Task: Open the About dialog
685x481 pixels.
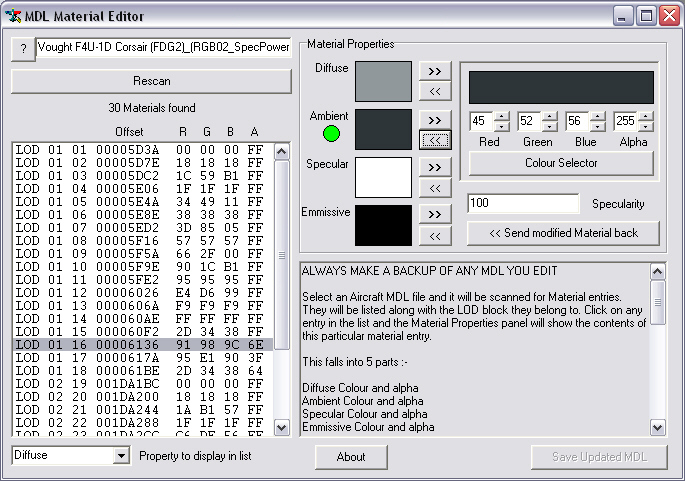Action: click(351, 457)
